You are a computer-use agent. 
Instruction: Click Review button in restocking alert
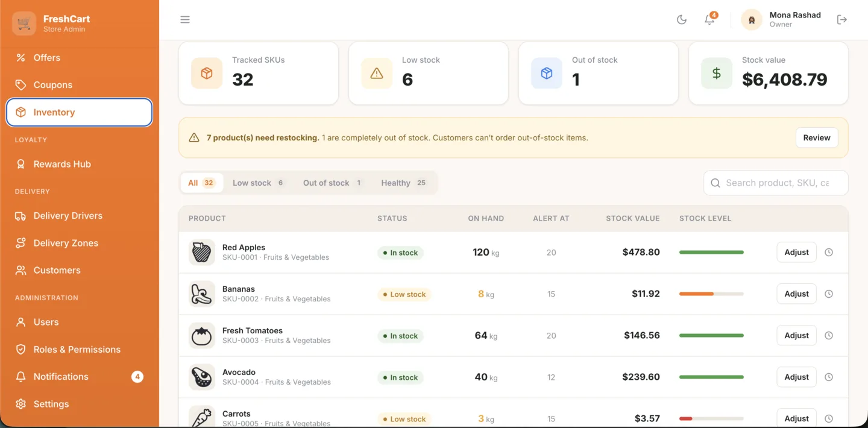point(817,138)
